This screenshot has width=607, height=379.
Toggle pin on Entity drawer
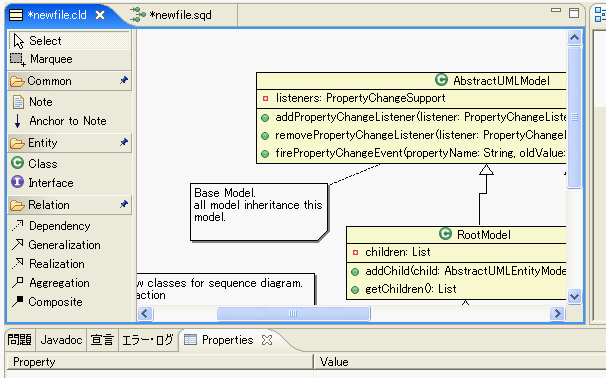(123, 142)
